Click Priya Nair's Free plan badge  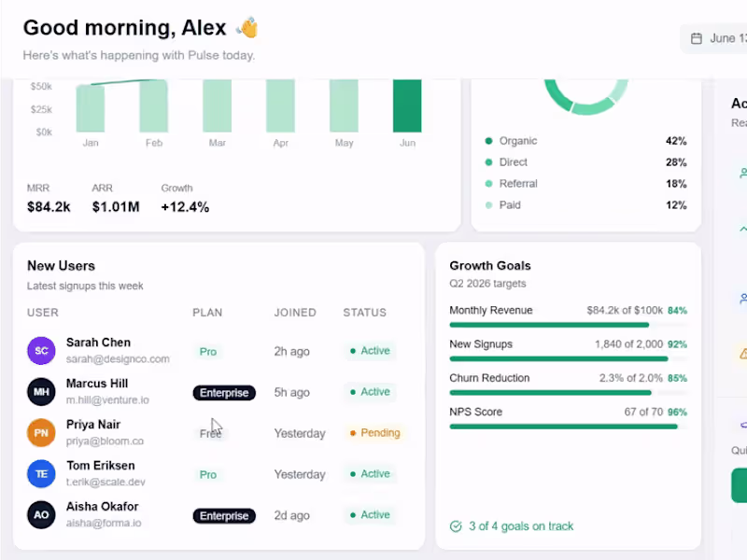click(x=210, y=433)
